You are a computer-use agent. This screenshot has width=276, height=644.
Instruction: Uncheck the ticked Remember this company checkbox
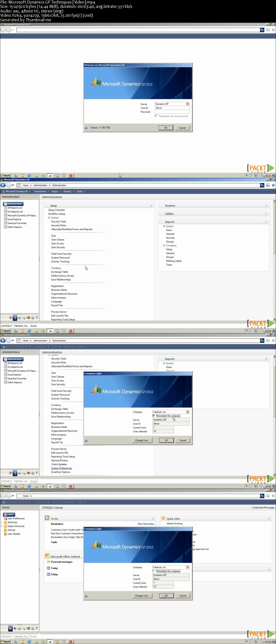(x=154, y=416)
